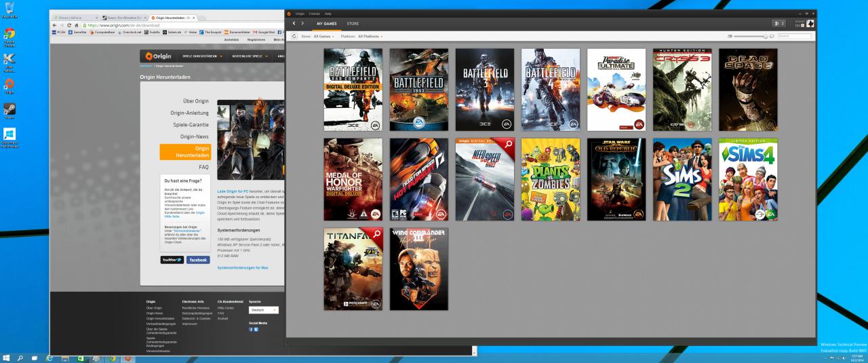This screenshot has width=868, height=363.
Task: Select the Medal of Honor Warfighter tile
Action: tap(353, 179)
